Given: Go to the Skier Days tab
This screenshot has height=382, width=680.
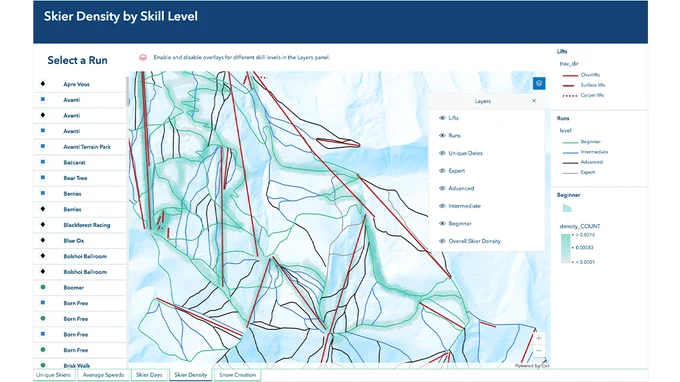Looking at the screenshot, I should 149,375.
